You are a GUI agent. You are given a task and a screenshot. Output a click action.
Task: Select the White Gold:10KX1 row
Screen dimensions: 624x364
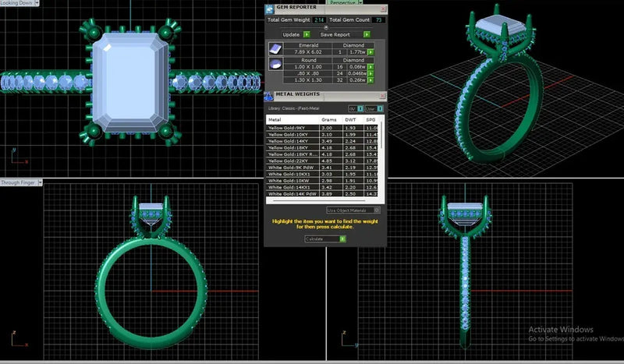tap(322, 175)
